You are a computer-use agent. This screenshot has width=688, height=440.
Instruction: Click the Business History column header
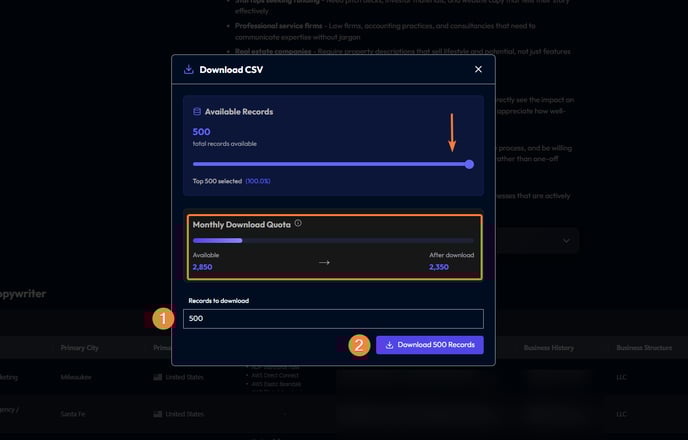click(x=548, y=348)
